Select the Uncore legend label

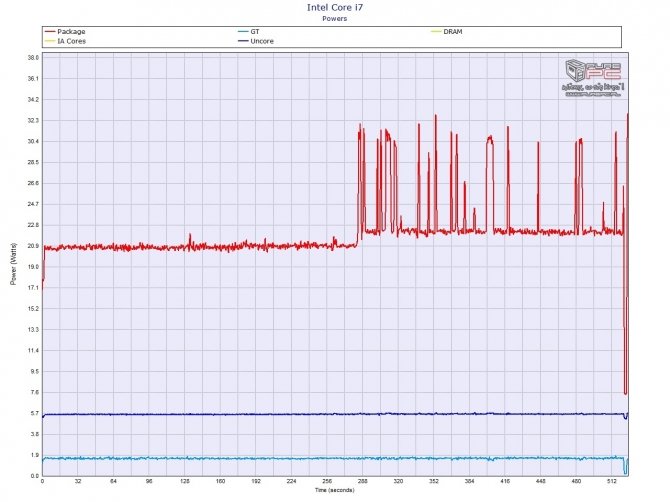point(262,41)
